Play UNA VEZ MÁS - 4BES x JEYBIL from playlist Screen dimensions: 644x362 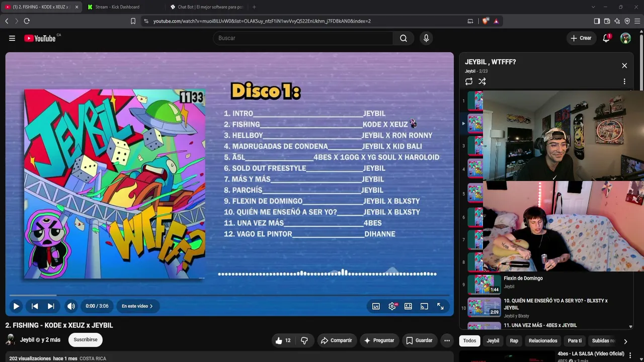(x=546, y=325)
